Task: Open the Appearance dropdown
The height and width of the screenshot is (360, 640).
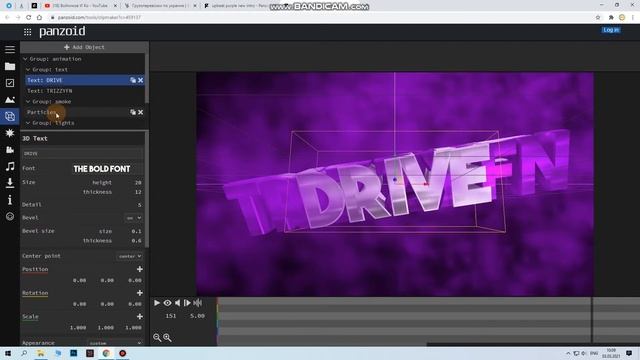Action: pos(116,343)
